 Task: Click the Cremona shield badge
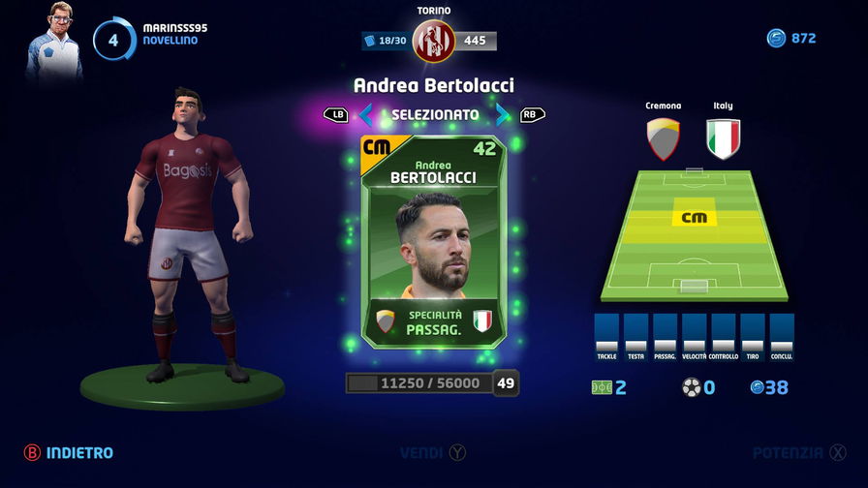(x=664, y=138)
